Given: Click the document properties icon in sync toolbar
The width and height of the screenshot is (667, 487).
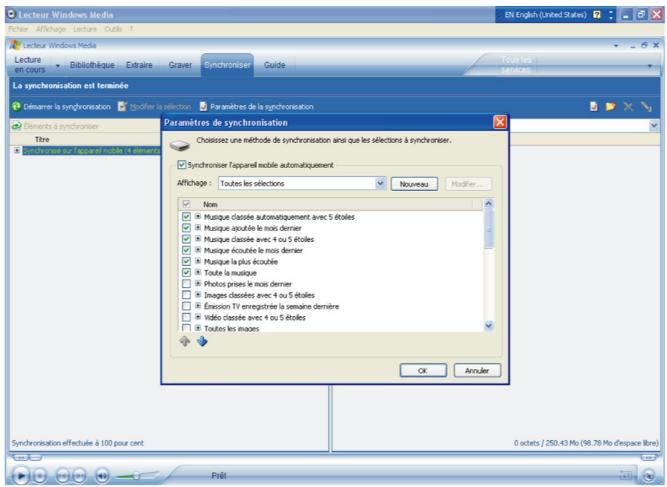Looking at the screenshot, I should (x=593, y=106).
